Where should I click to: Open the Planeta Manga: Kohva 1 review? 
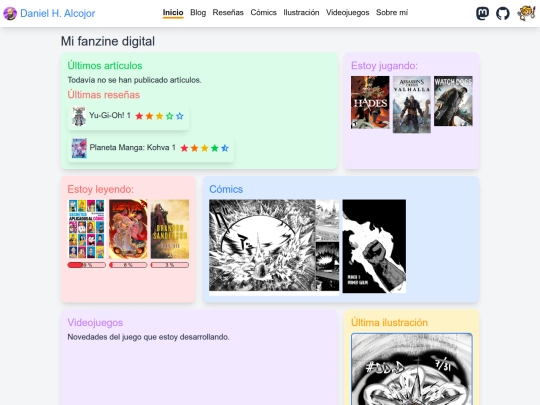click(x=150, y=148)
